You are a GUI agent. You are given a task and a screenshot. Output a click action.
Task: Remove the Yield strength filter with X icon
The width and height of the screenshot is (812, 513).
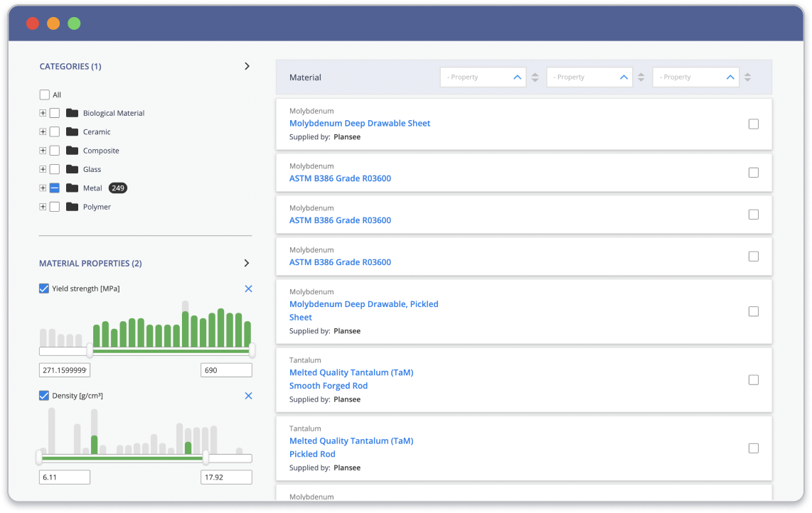248,289
